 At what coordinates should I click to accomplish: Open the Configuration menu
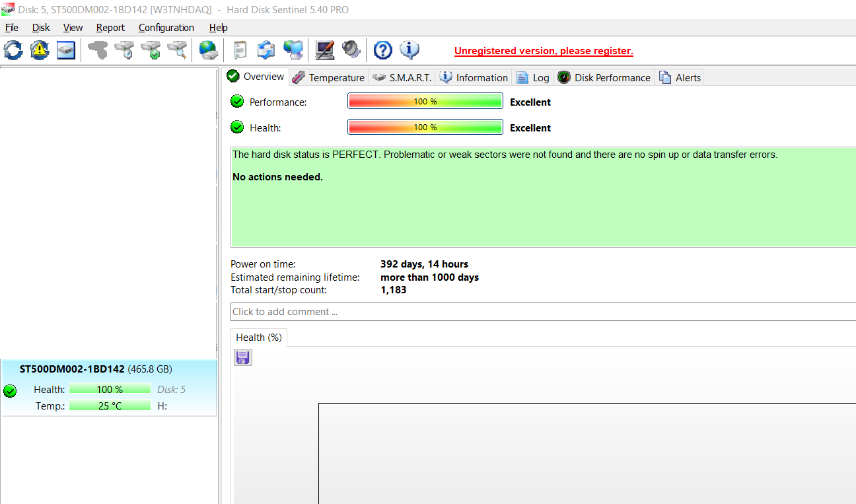[166, 28]
